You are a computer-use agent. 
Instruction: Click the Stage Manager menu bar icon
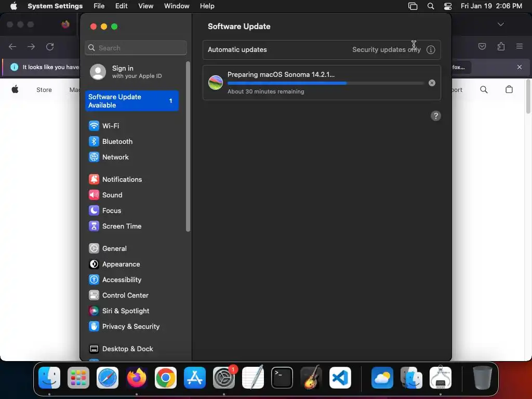coord(413,6)
